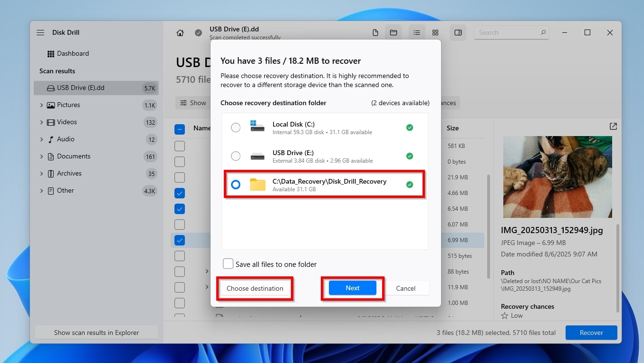Viewport: 644px width, 363px height.
Task: Open Documents scan results
Action: pos(74,157)
